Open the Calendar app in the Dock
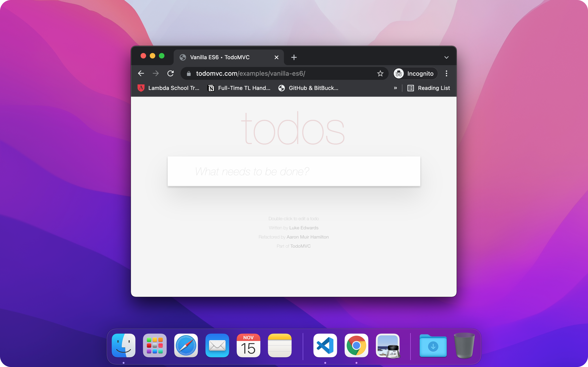This screenshot has width=588, height=367. [248, 345]
